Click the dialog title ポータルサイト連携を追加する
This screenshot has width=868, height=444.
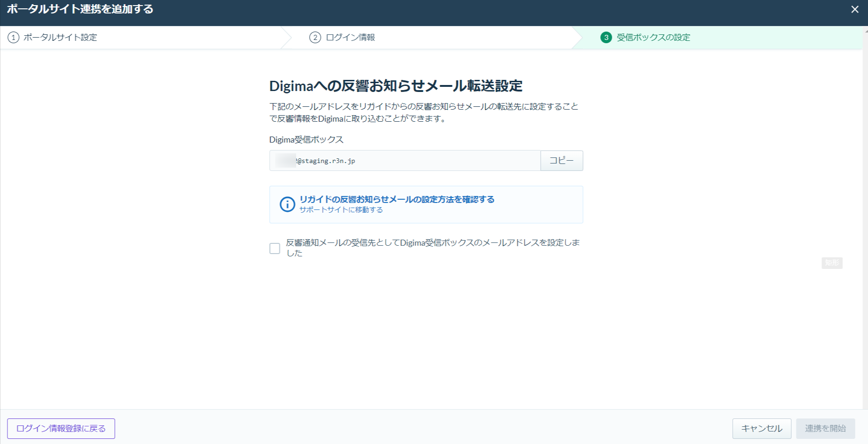point(80,9)
